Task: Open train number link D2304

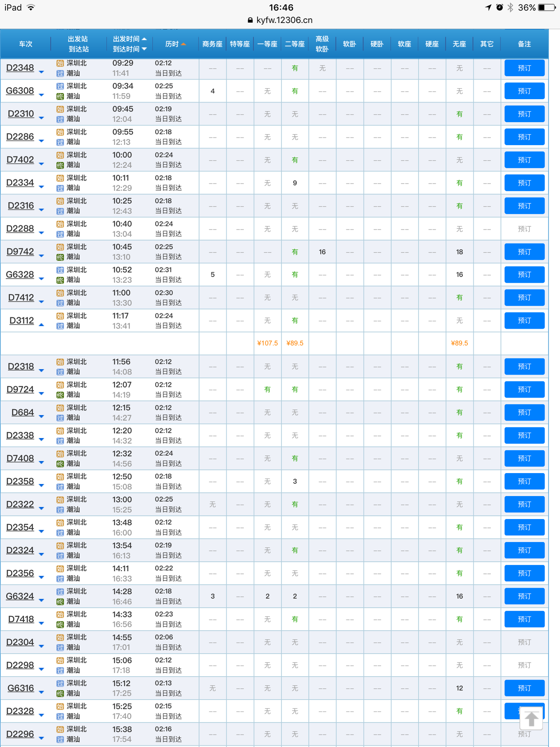Action: tap(20, 642)
